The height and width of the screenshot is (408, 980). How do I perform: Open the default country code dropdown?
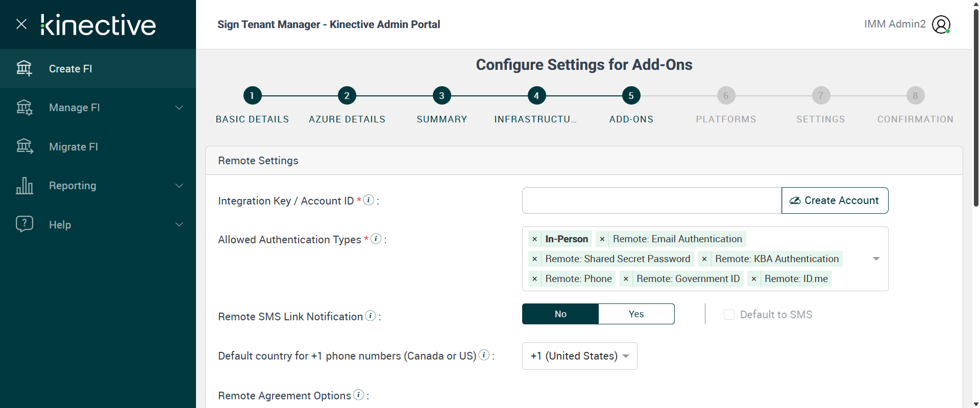point(579,356)
